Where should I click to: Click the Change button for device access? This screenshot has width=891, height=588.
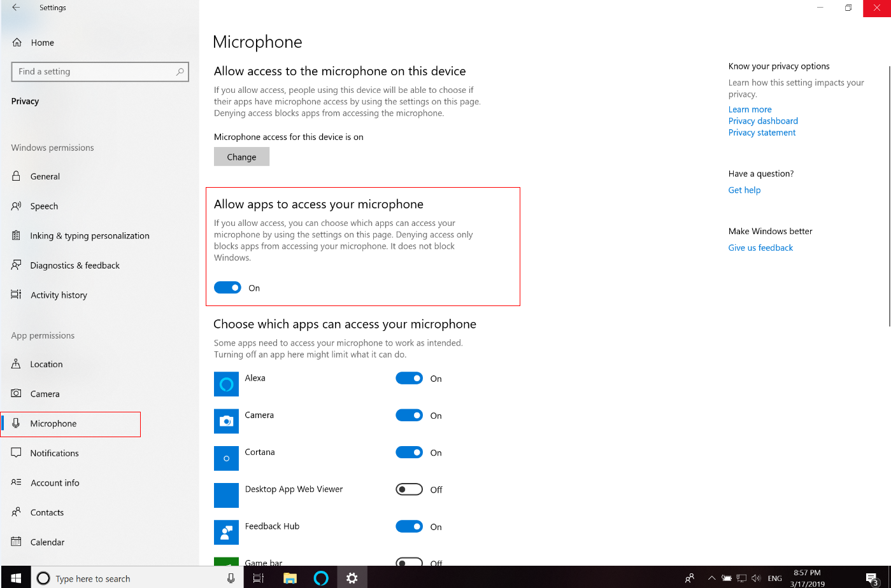241,157
